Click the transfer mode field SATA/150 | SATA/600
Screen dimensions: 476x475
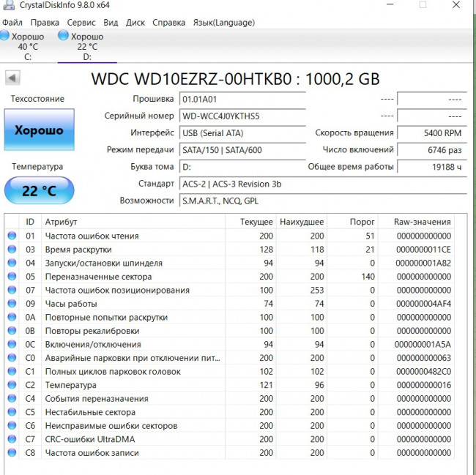(x=242, y=150)
